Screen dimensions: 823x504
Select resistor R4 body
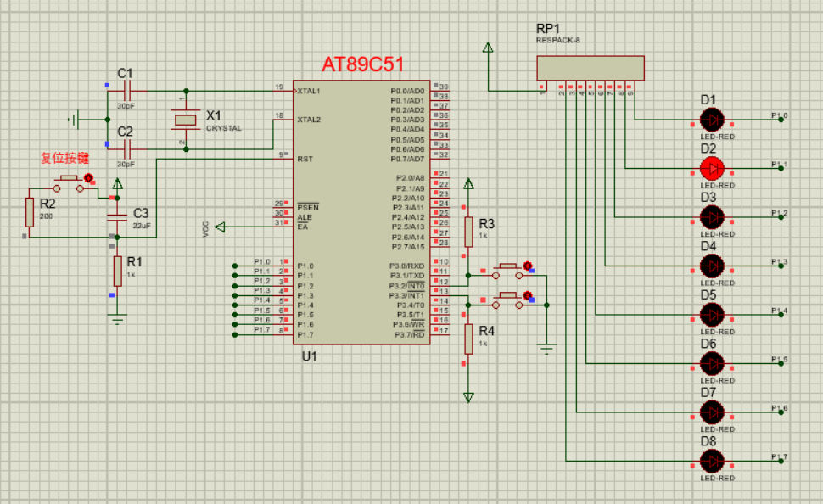coord(468,339)
